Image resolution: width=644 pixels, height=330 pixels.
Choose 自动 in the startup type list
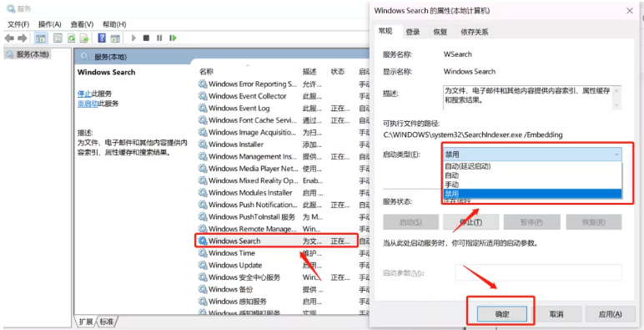(x=533, y=175)
